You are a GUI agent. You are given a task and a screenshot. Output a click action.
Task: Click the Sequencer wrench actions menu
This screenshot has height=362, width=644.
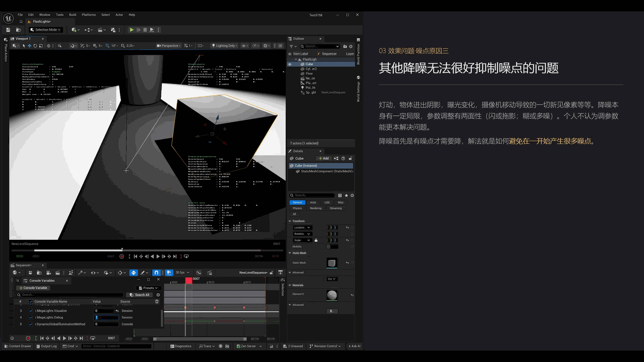click(82, 273)
